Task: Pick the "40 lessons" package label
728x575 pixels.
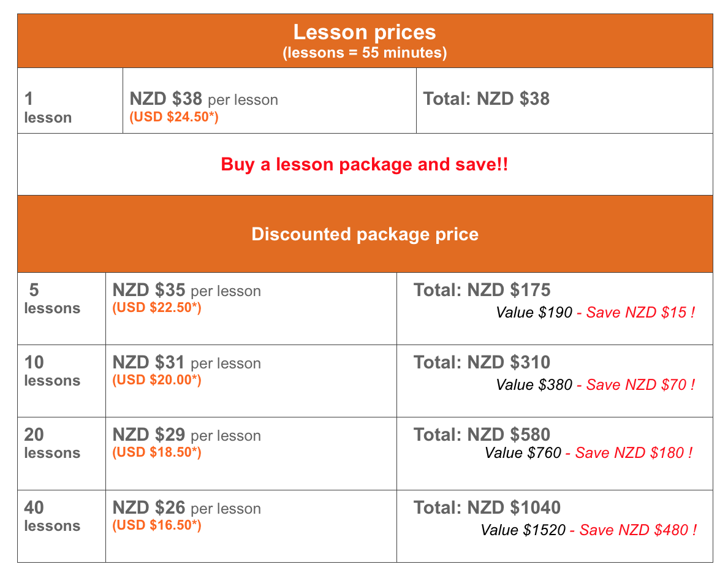Action: point(52,517)
